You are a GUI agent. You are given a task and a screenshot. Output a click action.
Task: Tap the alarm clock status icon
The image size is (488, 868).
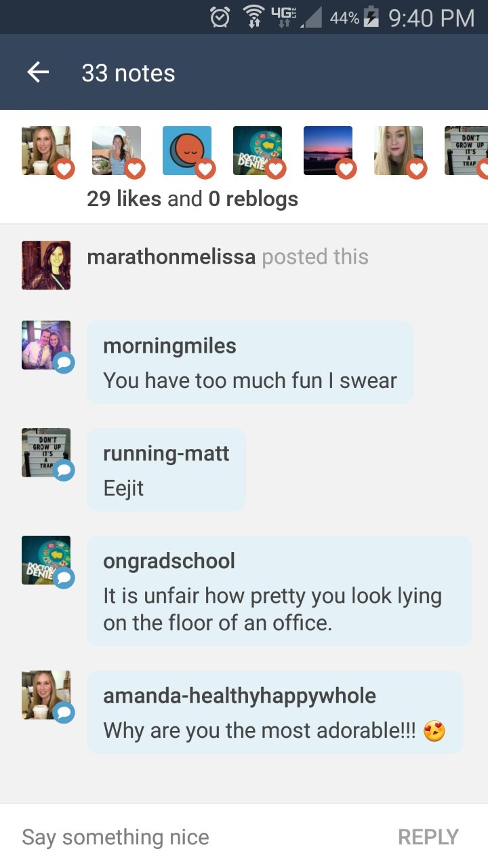coord(220,18)
